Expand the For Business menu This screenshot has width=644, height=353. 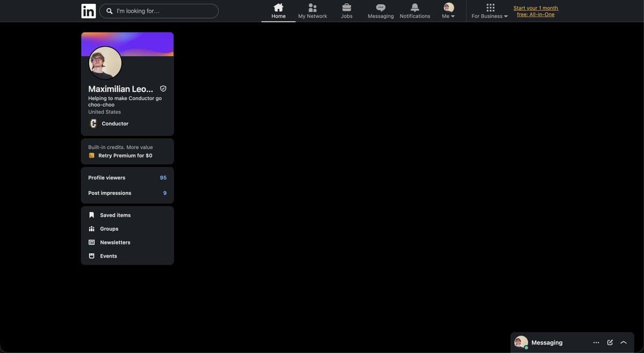click(x=489, y=11)
